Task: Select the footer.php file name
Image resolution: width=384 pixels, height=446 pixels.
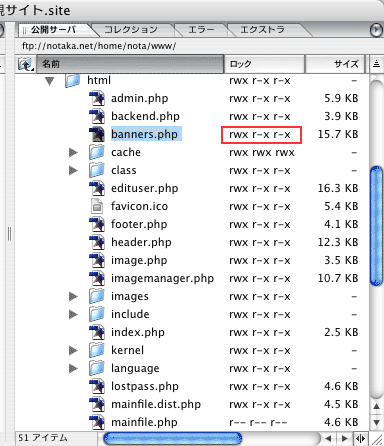Action: click(139, 224)
